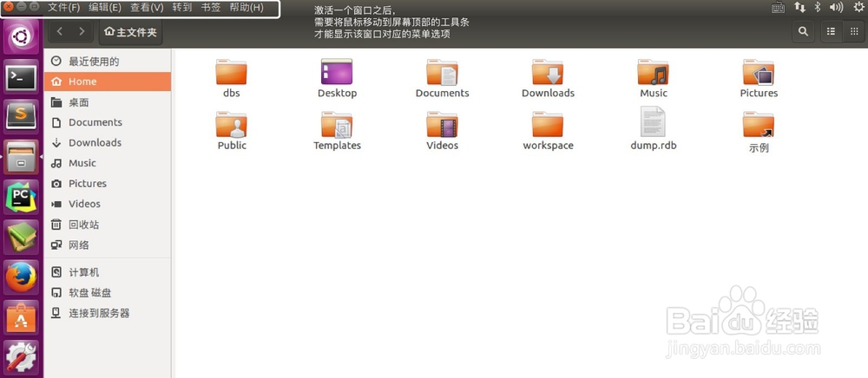Open the sound volume indicator
868x378 pixels.
click(x=836, y=7)
